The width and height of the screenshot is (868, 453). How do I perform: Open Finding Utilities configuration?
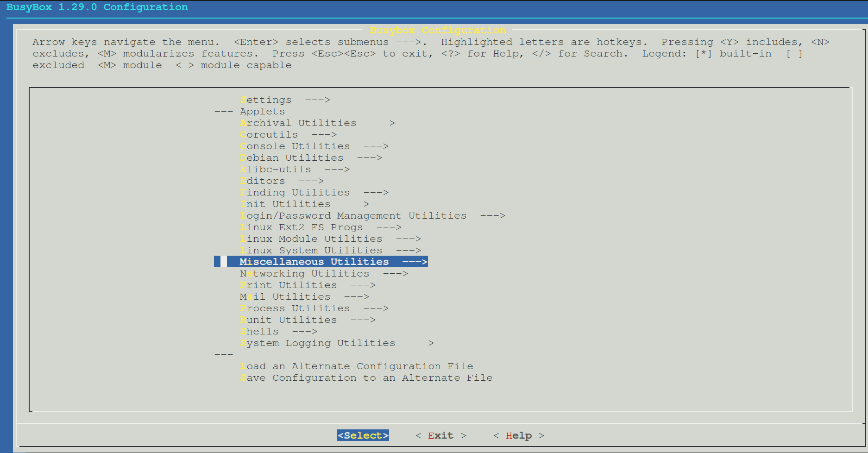click(x=295, y=192)
